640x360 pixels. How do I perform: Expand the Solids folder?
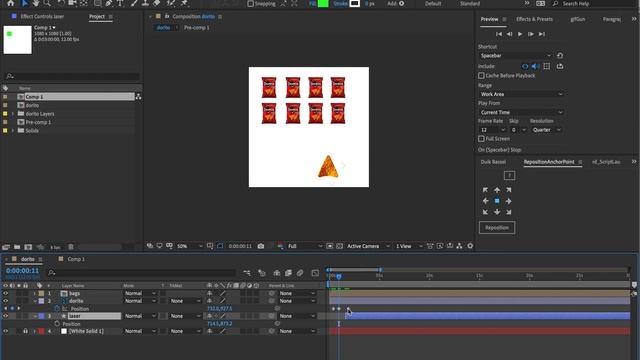pos(13,131)
